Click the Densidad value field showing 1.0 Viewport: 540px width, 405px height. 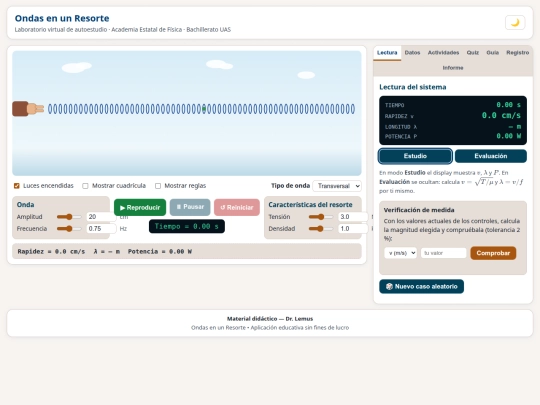click(x=353, y=229)
